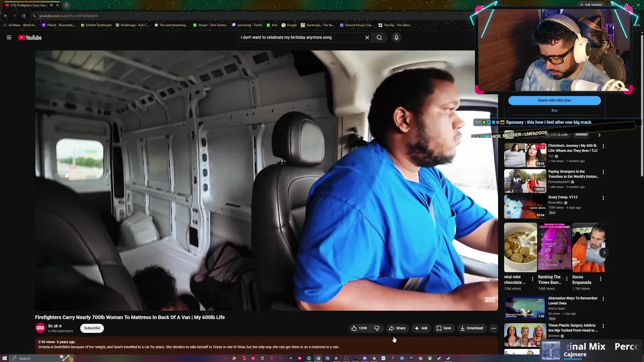Show next Shorts with the shelf arrow

(603, 252)
